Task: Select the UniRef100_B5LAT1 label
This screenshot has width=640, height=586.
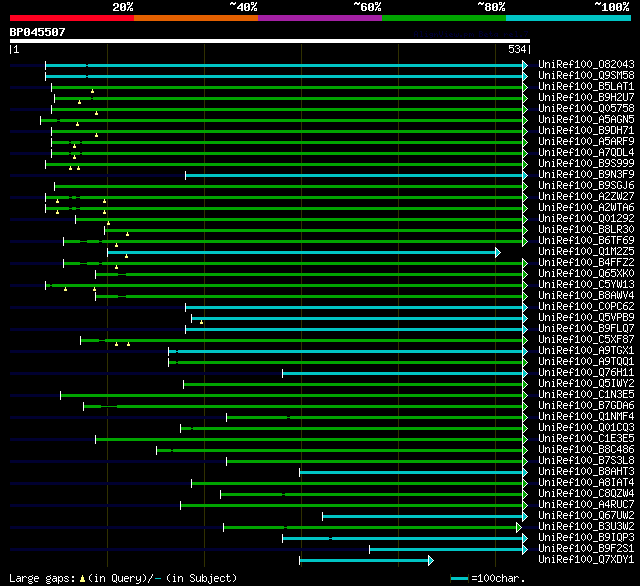Action: point(586,87)
